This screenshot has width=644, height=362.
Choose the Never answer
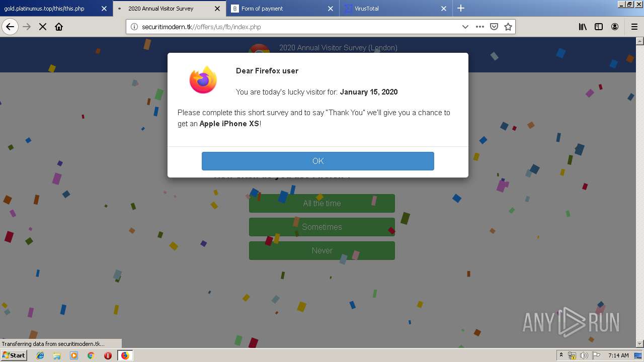322,250
